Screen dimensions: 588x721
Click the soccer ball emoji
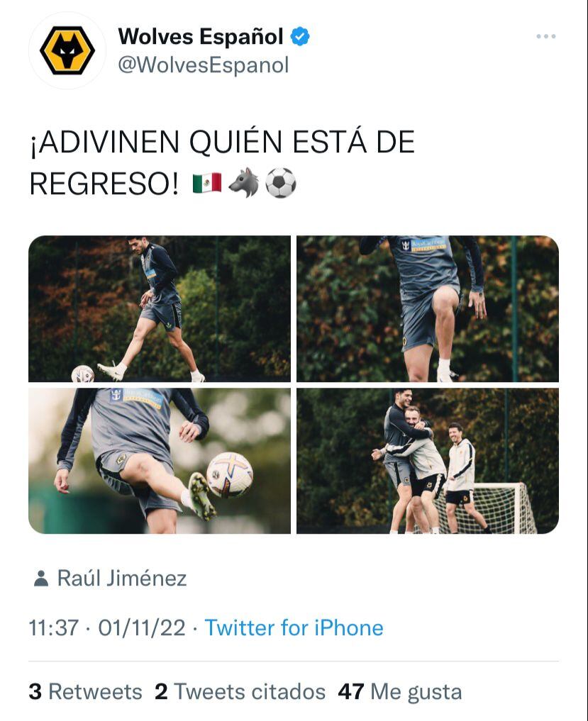(x=281, y=183)
